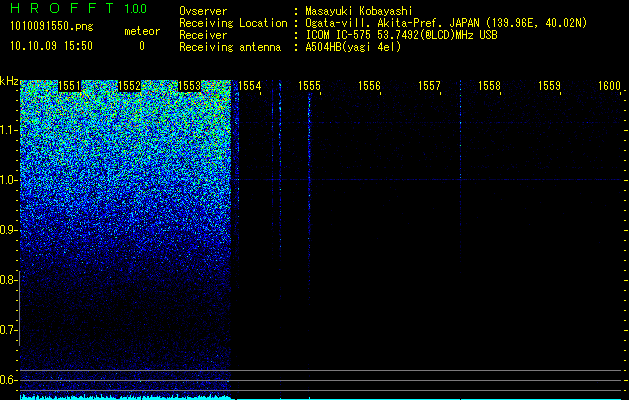Click the 1552 time marker
Viewport: 629px width, 400px height.
coord(129,86)
